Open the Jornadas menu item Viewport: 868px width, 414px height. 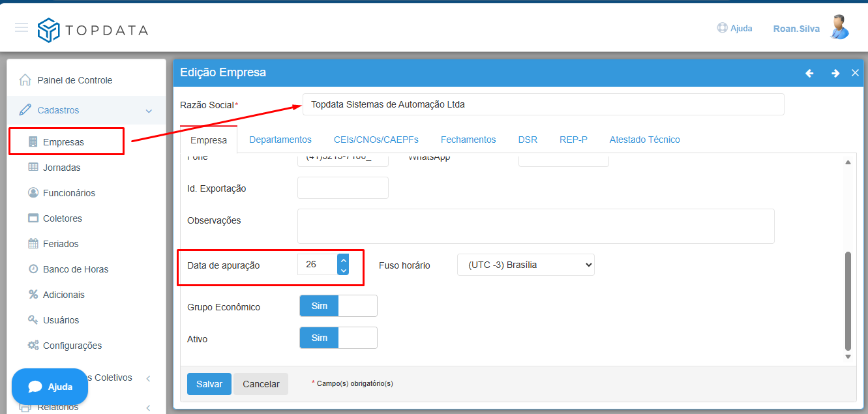(62, 168)
